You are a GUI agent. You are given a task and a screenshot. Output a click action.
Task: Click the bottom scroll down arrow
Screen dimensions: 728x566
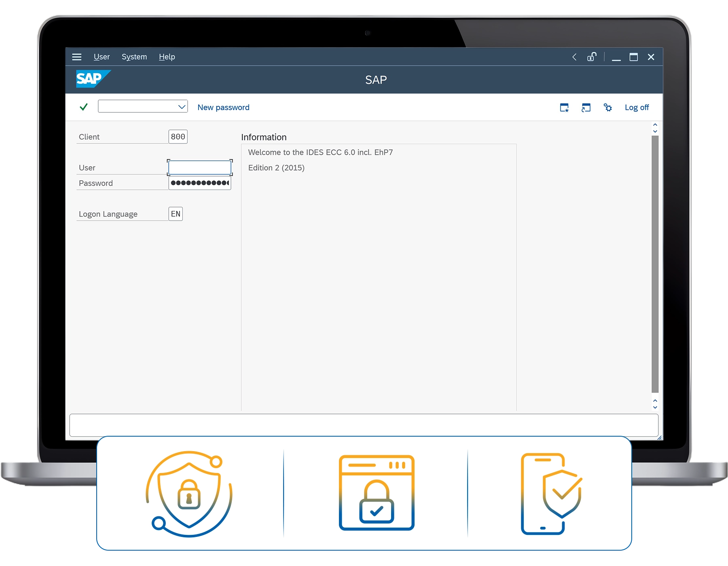[x=655, y=407]
